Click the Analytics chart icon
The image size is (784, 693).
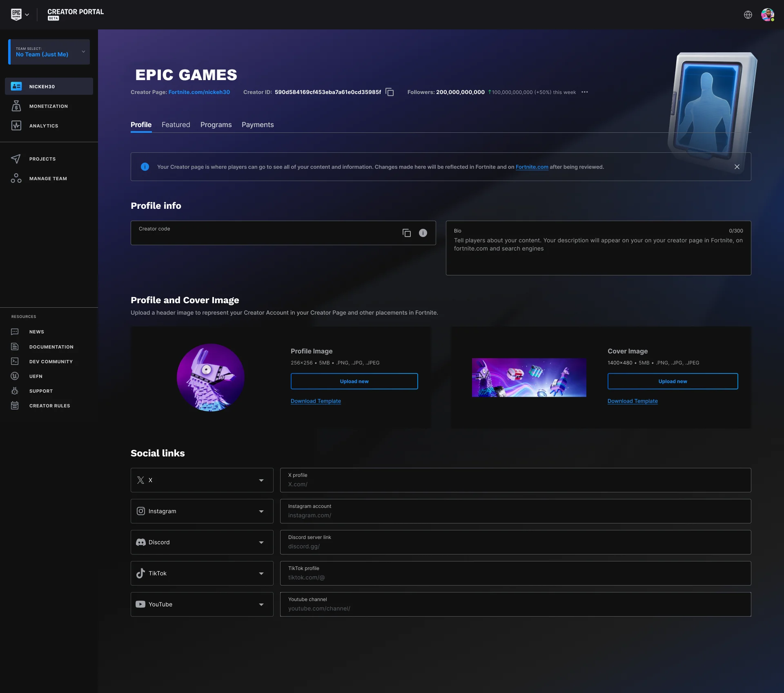[x=16, y=125]
